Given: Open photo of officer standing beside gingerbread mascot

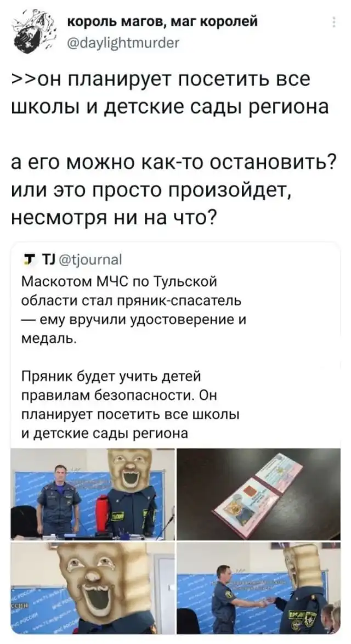Looking at the screenshot, I should (x=93, y=494).
